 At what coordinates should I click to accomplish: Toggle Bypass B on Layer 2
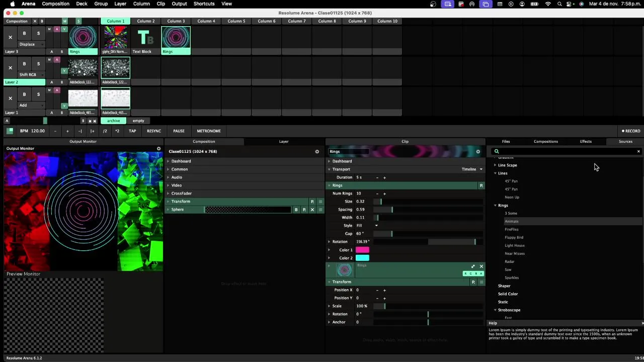(24, 64)
